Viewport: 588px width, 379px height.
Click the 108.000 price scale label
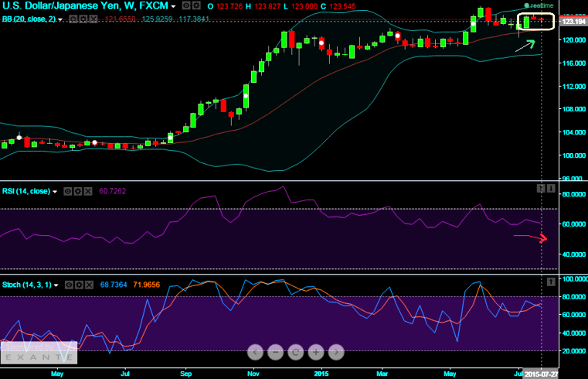[x=574, y=109]
